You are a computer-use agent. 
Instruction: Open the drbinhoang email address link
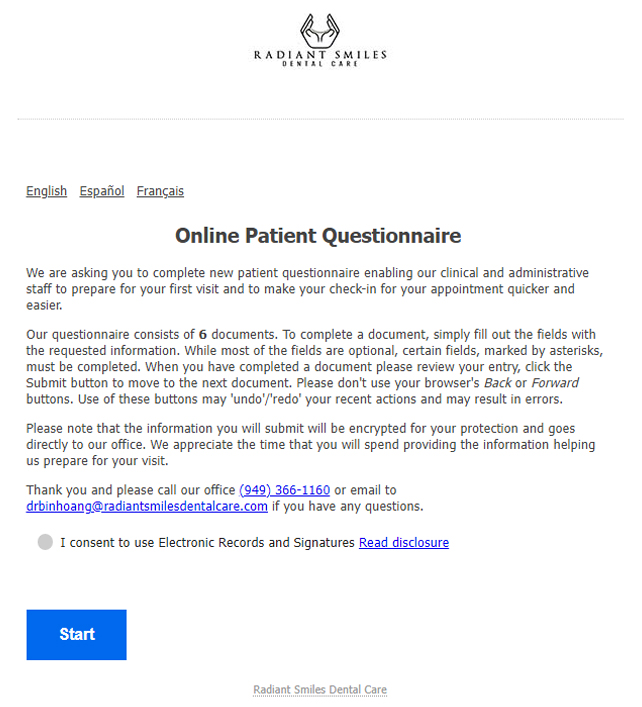pyautogui.click(x=147, y=506)
